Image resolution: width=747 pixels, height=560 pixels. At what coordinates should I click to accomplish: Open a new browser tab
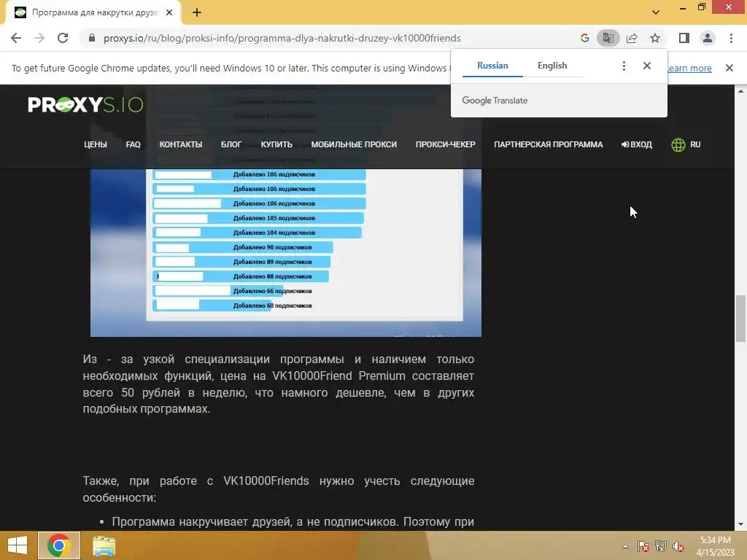[x=197, y=12]
